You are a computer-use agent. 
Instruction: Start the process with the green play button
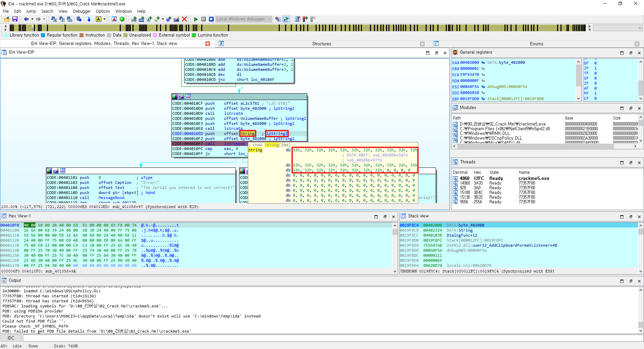(x=196, y=19)
